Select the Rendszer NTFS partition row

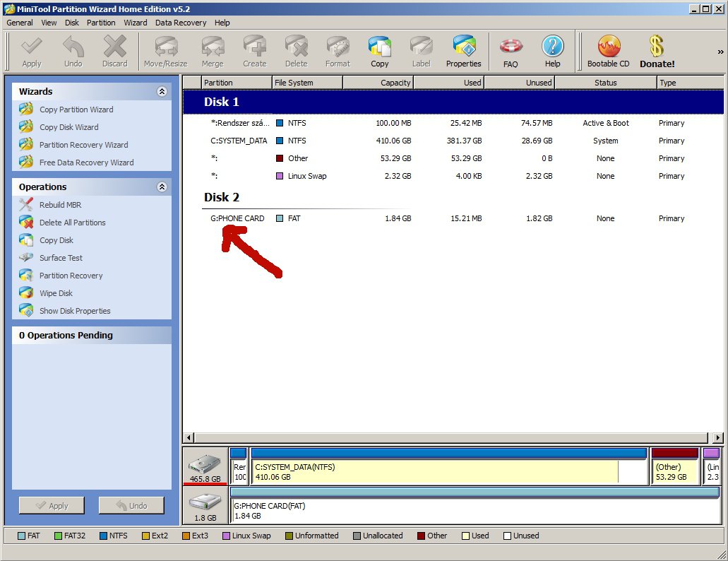coord(453,123)
